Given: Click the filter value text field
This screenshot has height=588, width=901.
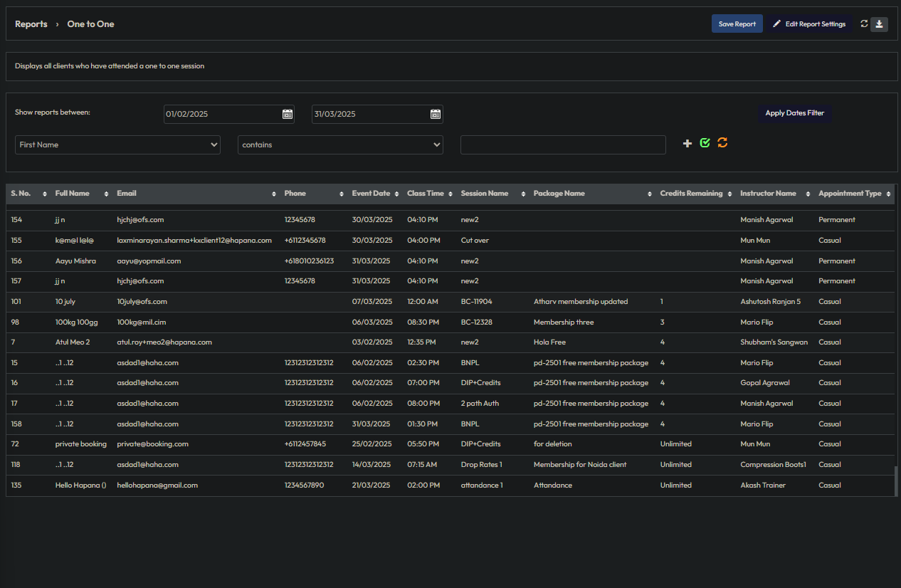Looking at the screenshot, I should click(563, 145).
